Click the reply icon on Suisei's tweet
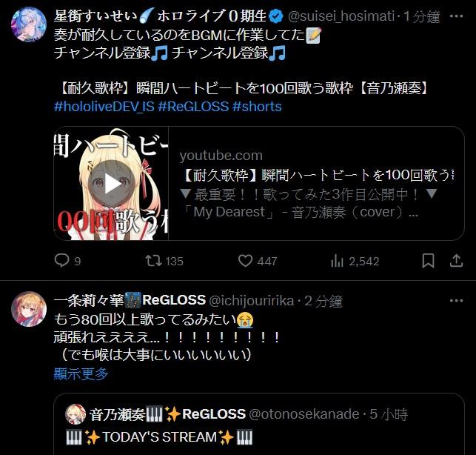Image resolution: width=476 pixels, height=455 pixels. pos(62,261)
